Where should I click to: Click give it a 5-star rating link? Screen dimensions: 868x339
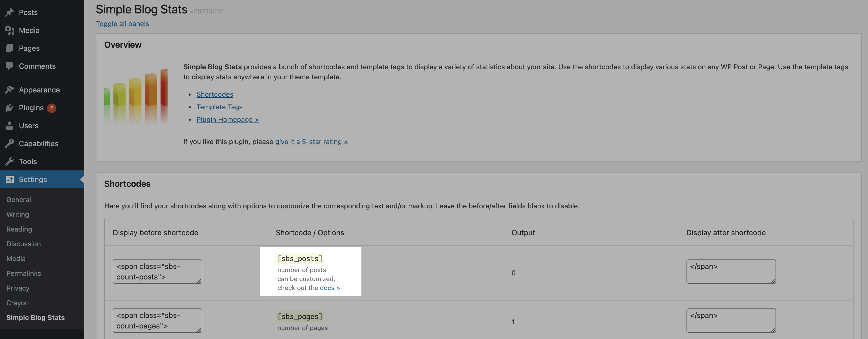(311, 141)
